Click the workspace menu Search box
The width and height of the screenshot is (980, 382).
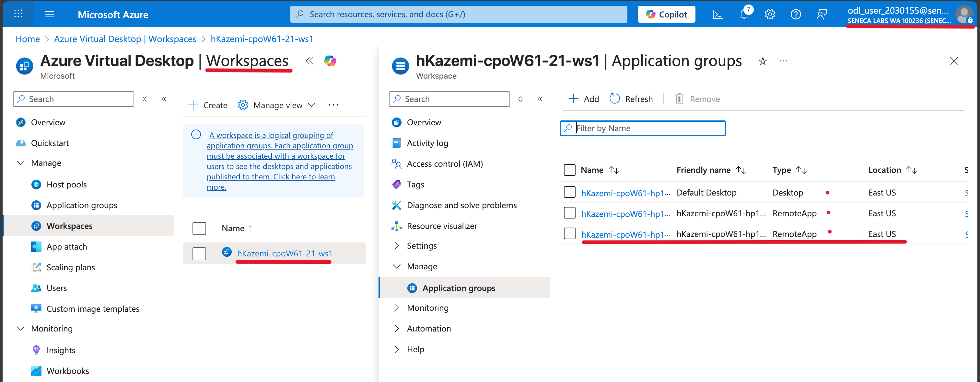point(449,99)
